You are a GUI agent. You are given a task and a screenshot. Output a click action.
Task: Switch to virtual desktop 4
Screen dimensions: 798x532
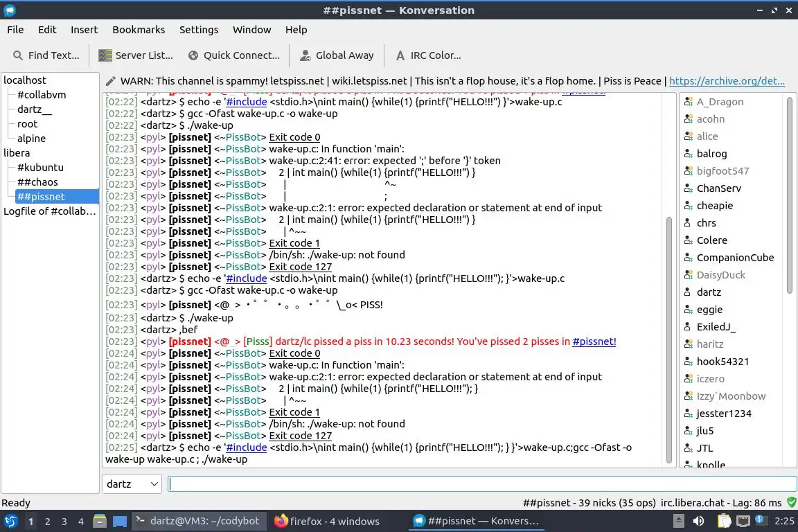click(x=81, y=522)
